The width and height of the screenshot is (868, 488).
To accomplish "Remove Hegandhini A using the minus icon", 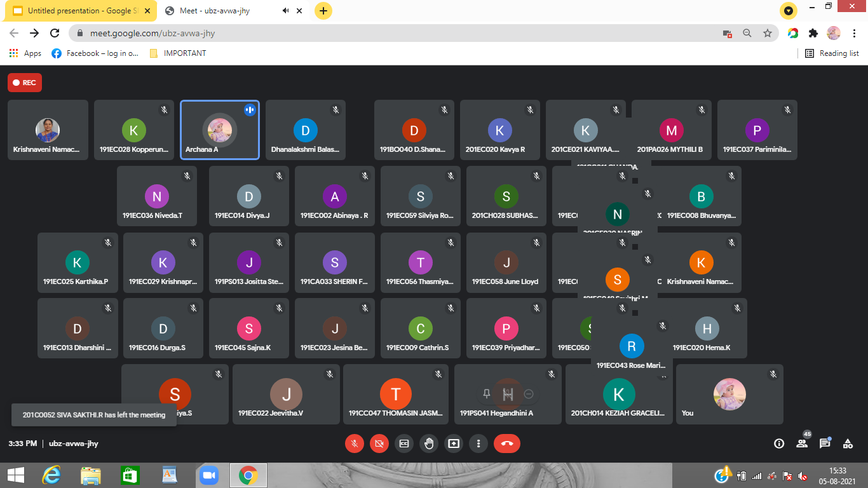I will coord(529,394).
